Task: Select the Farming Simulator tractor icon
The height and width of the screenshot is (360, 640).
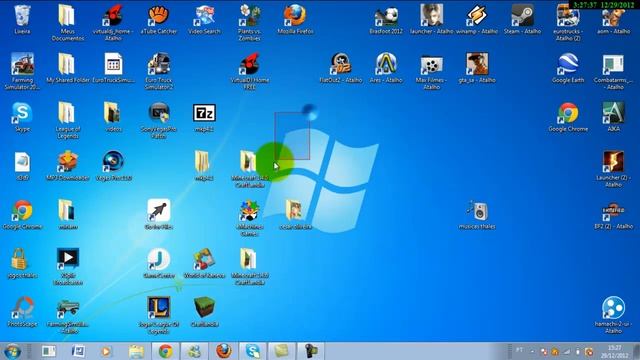Action: coord(22,65)
